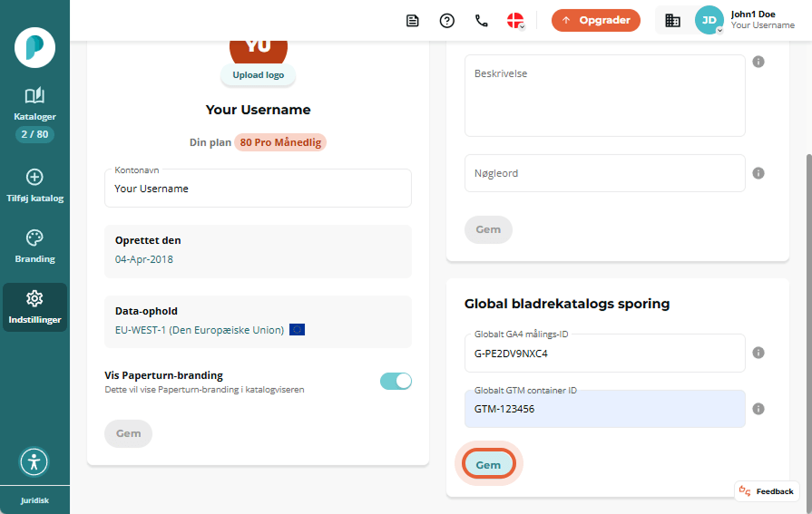Open the Danish flag language selector

(x=516, y=21)
